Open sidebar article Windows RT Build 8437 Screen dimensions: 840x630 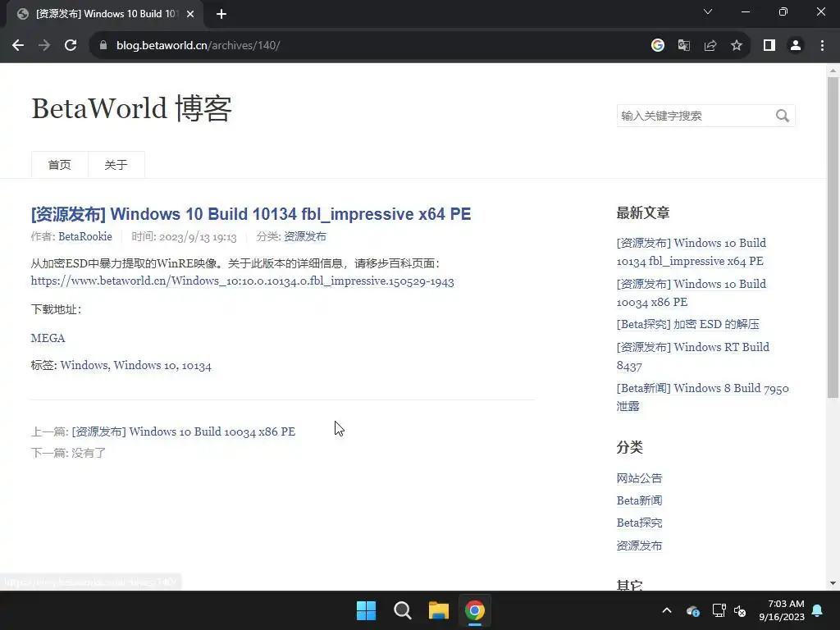[692, 356]
